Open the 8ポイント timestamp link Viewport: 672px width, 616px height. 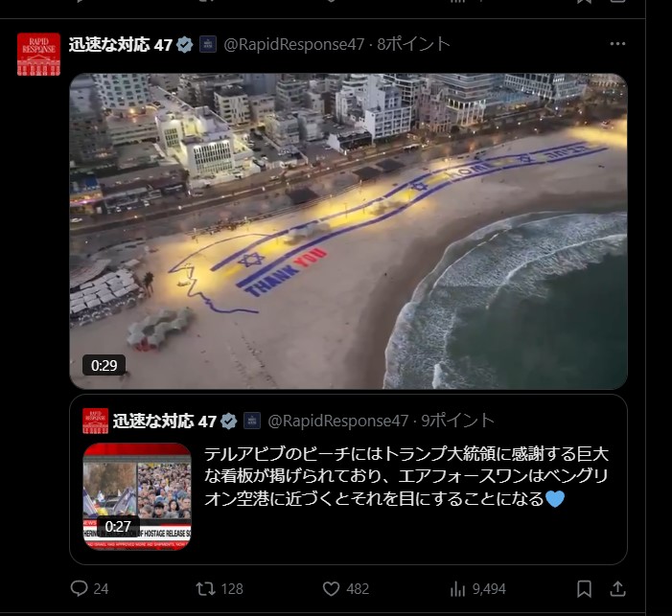tap(413, 45)
